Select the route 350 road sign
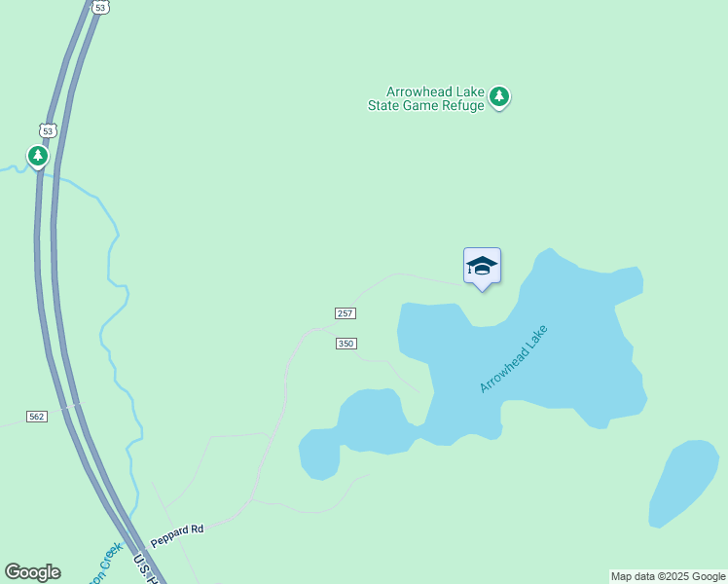 [x=346, y=344]
